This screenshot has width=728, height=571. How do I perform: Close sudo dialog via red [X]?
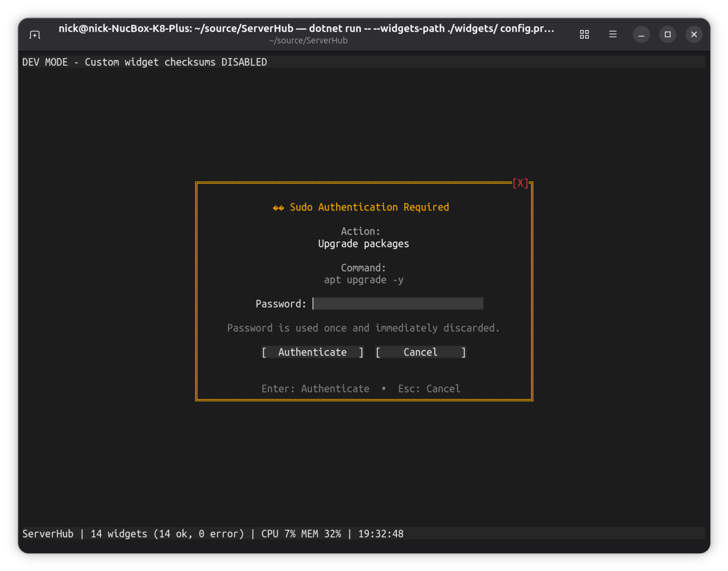[x=520, y=183]
